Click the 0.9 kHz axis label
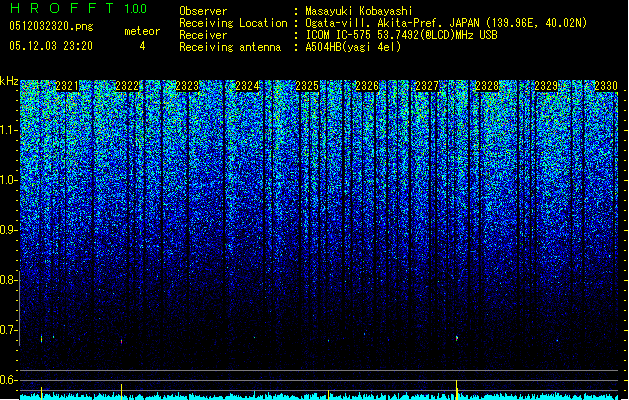 point(9,230)
